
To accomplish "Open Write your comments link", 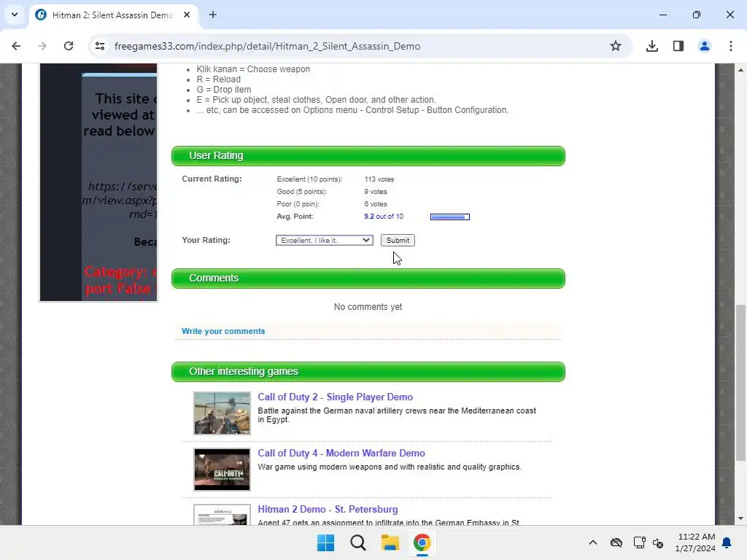I will [223, 332].
